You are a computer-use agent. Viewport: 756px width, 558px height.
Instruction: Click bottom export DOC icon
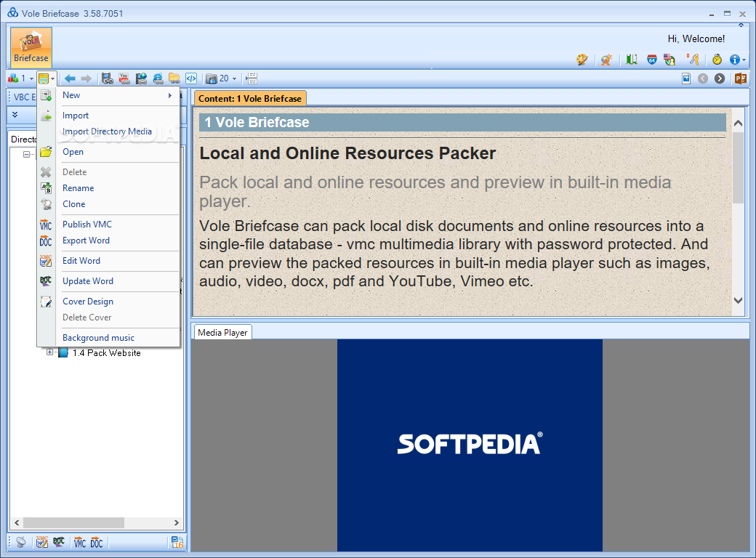97,543
